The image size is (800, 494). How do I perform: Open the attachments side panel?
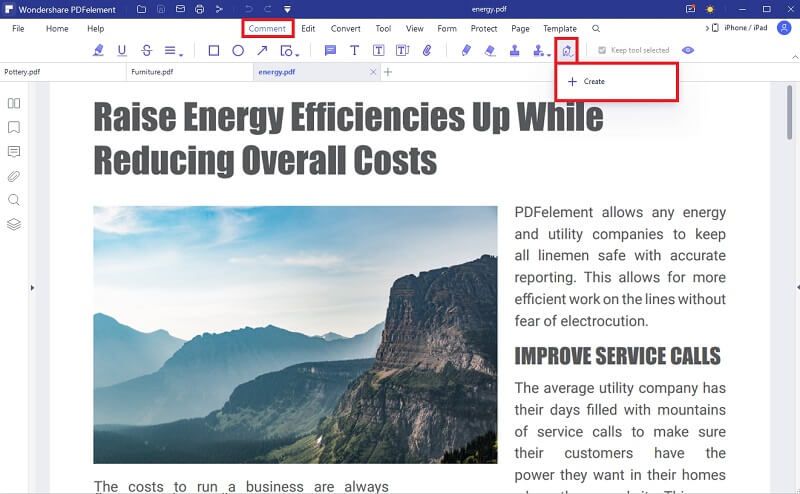click(x=14, y=176)
